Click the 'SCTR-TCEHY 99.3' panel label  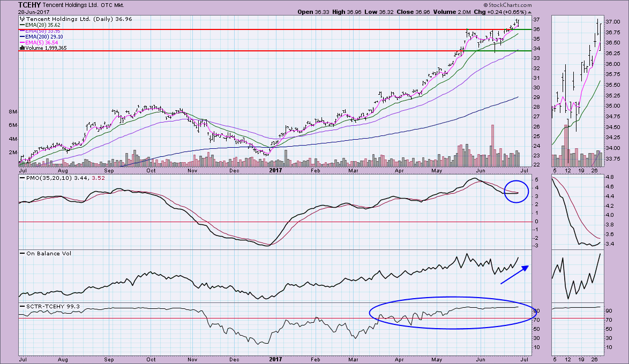click(53, 306)
